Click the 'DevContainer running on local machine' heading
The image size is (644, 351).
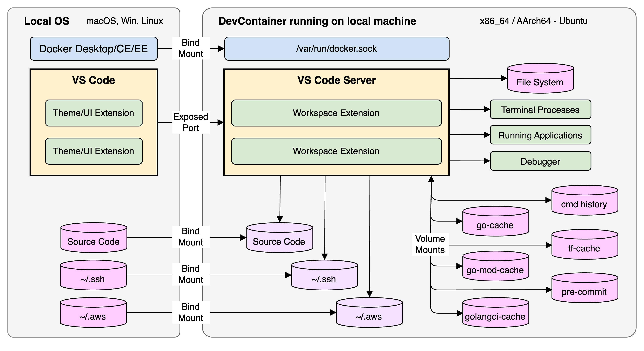[317, 21]
